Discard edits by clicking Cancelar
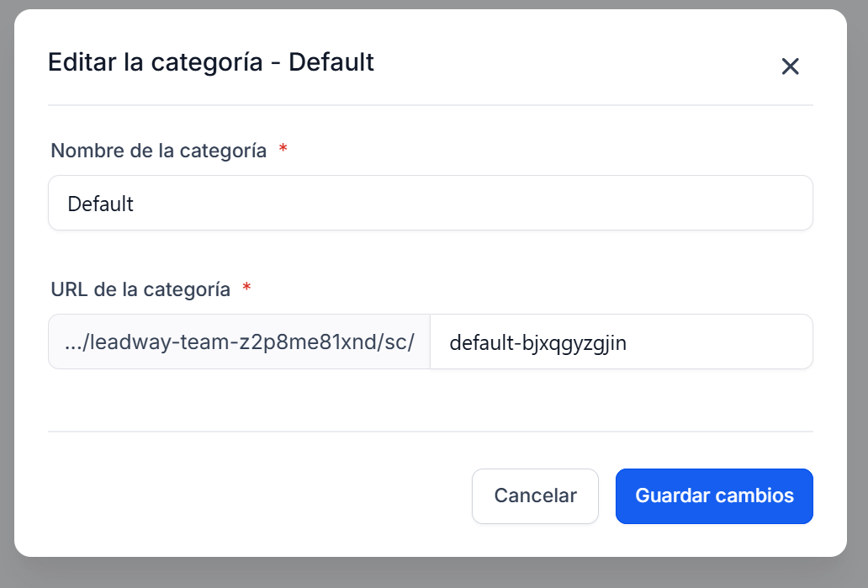This screenshot has width=868, height=588. (535, 496)
